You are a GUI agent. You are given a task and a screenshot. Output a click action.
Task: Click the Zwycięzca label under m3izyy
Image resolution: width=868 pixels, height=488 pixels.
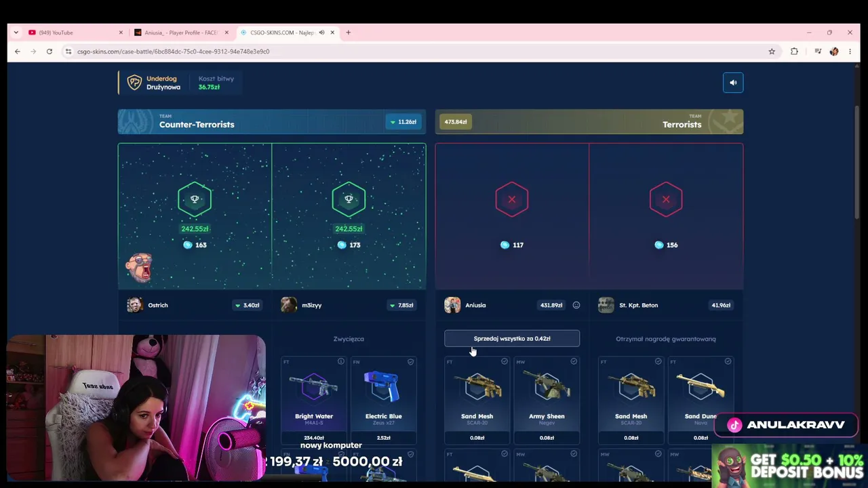point(349,339)
